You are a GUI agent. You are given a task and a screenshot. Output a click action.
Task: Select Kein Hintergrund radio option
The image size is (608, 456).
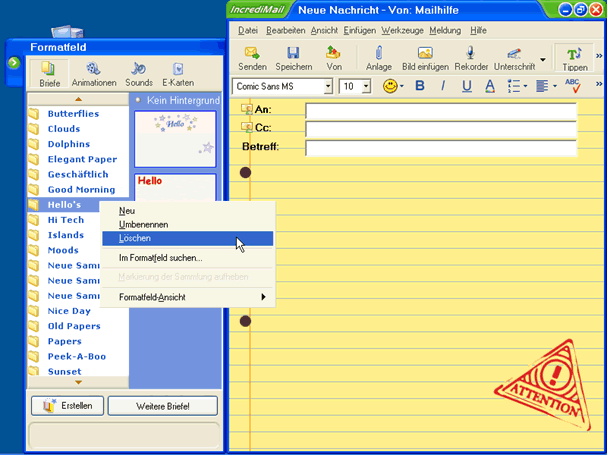(138, 100)
